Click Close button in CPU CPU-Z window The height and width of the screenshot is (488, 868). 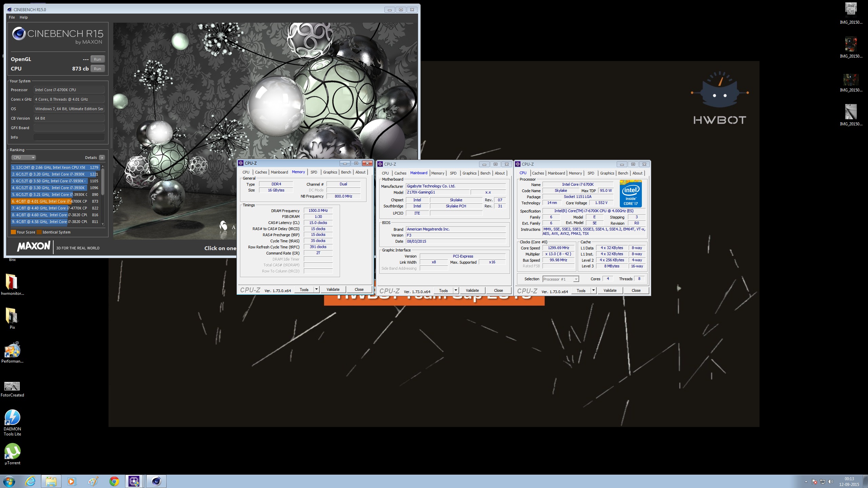coord(636,290)
